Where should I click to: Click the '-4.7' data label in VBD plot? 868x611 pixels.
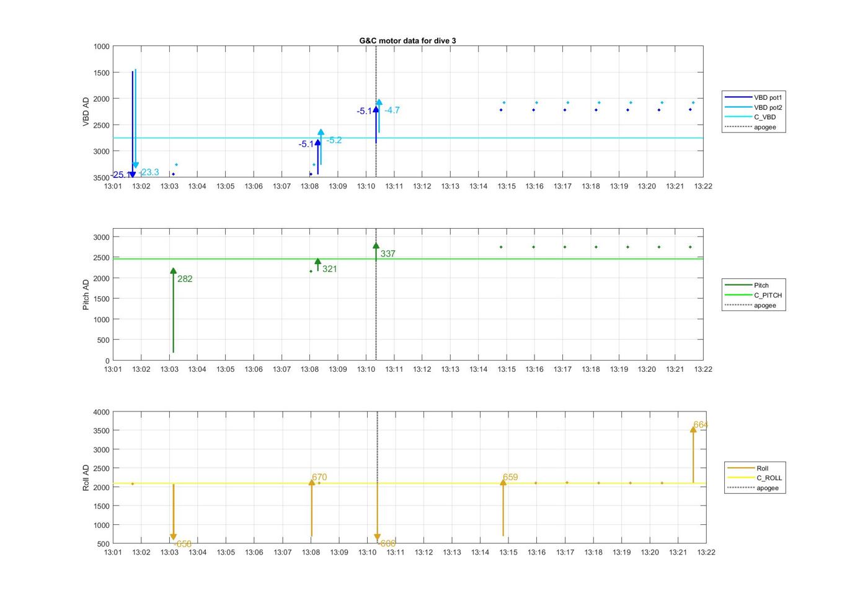click(x=392, y=110)
